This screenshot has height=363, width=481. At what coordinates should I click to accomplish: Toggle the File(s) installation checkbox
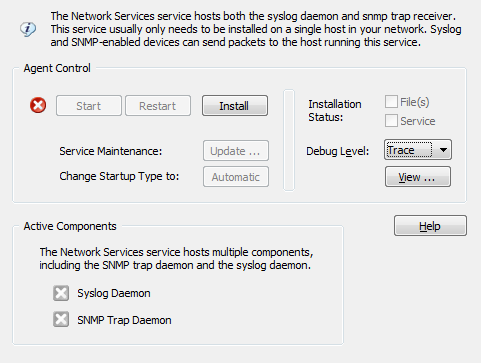391,102
